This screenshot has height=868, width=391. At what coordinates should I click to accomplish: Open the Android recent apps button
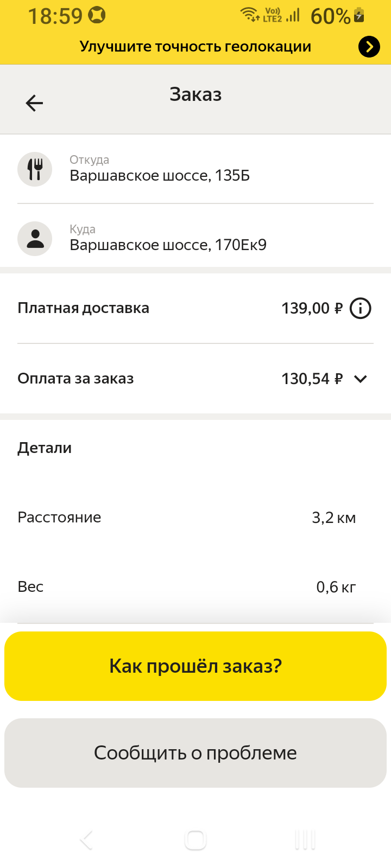pos(305,840)
